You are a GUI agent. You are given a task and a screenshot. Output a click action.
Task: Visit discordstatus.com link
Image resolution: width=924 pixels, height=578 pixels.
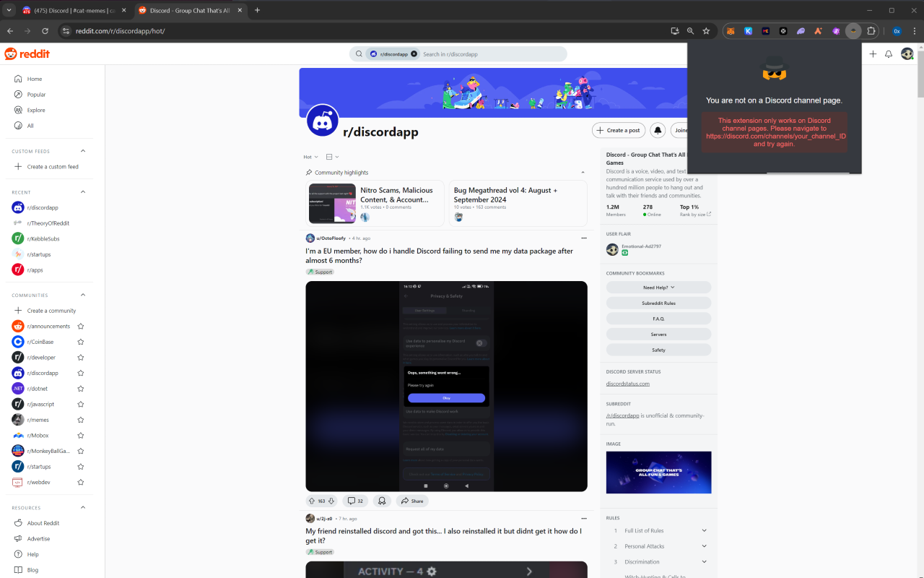[x=627, y=384]
